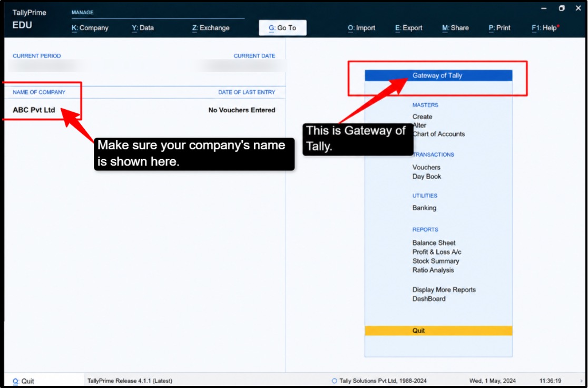
Task: Click Q: Quit in the bottom bar
Action: coord(23,381)
